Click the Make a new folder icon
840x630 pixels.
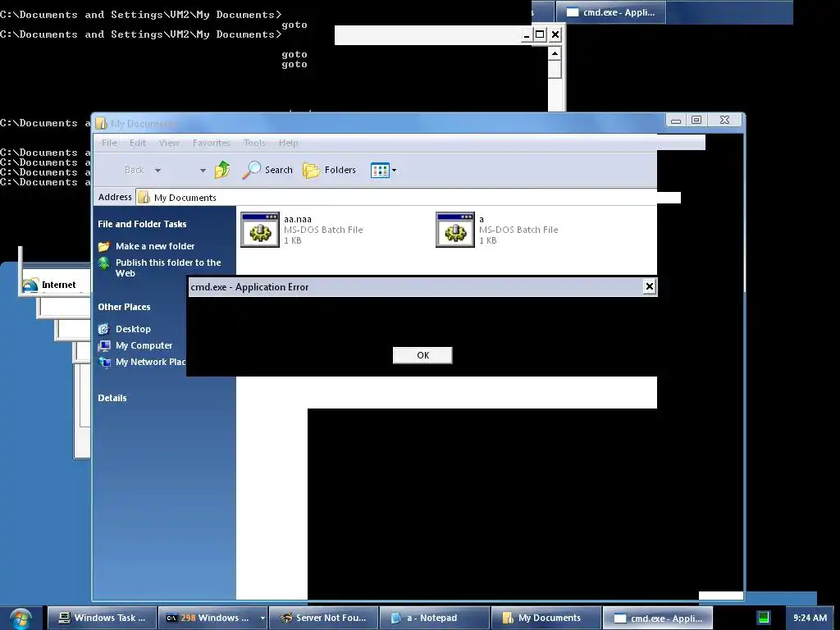pos(104,246)
